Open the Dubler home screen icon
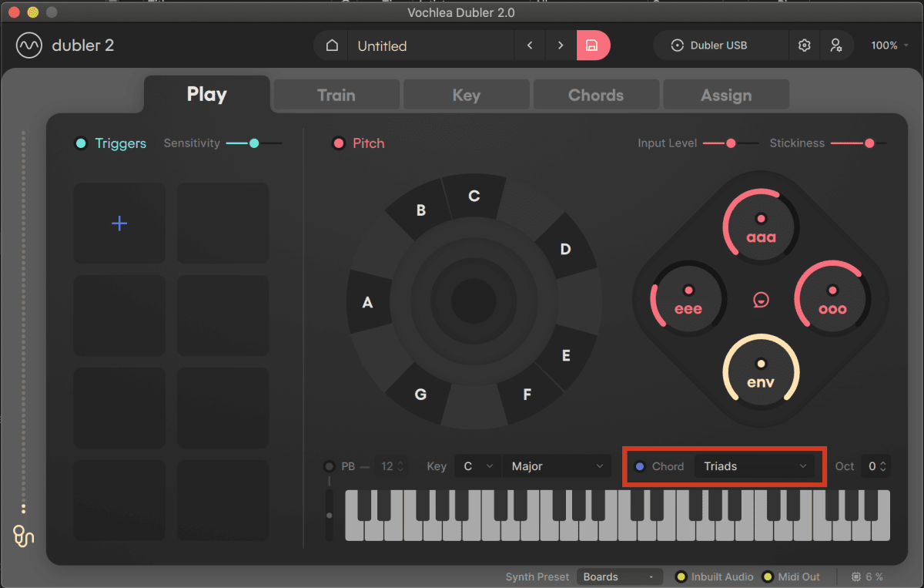 click(331, 45)
